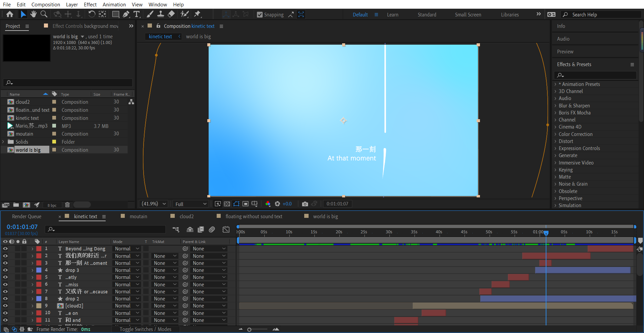Image resolution: width=644 pixels, height=333 pixels.
Task: Hide layer 11 'and' visibility eye
Action: 5,320
